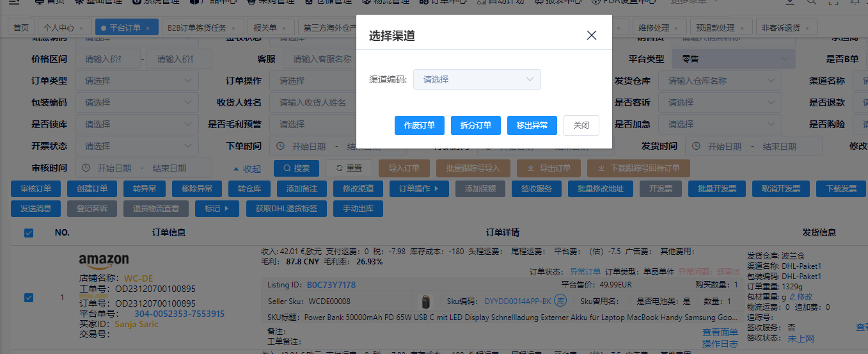This screenshot has width=868, height=354.
Task: Switch to the 个人中心 tab
Action: point(58,28)
